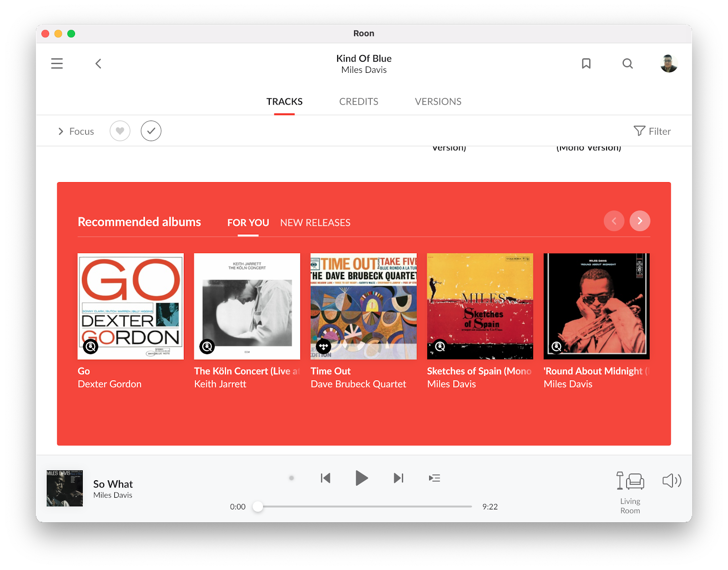This screenshot has height=570, width=728.
Task: Switch to the CREDITS tab
Action: pyautogui.click(x=359, y=102)
